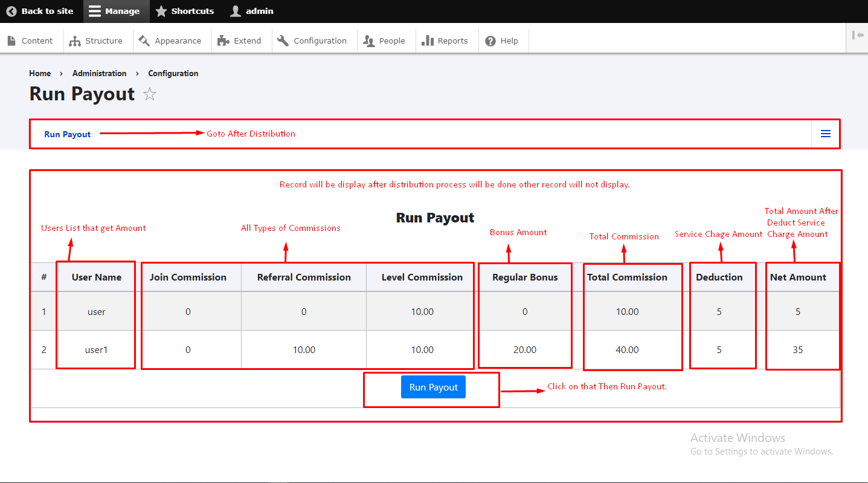The width and height of the screenshot is (868, 483).
Task: Go to Administration breadcrumb link
Action: coord(99,73)
